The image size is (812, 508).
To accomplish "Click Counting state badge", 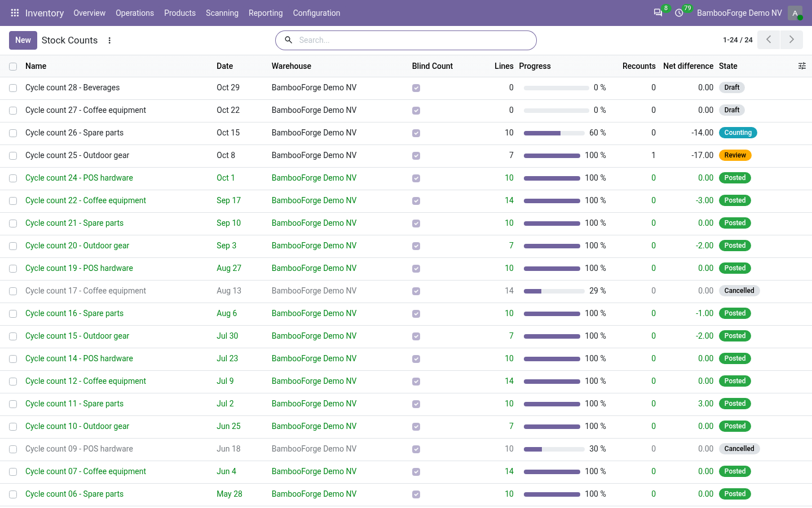I will point(738,133).
